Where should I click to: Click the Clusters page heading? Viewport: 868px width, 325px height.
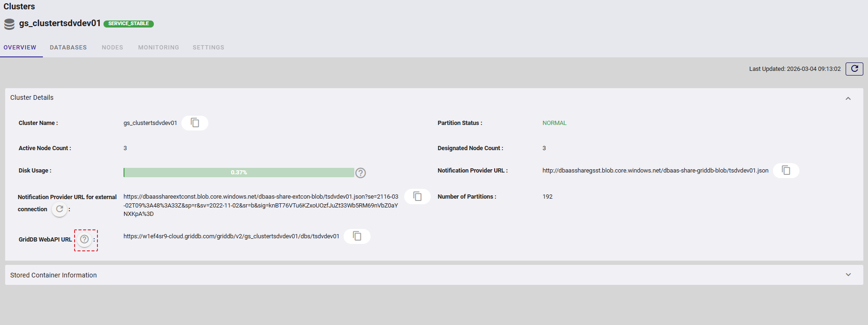pyautogui.click(x=19, y=7)
